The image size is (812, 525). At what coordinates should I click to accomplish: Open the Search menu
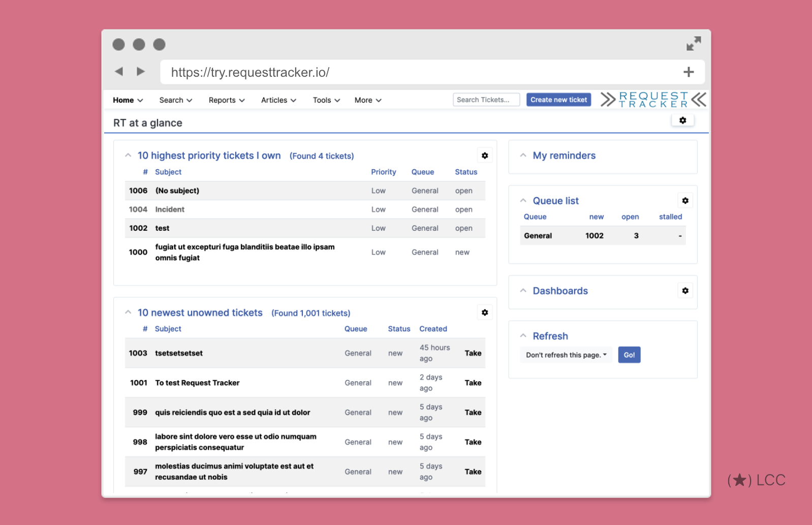[x=176, y=100]
